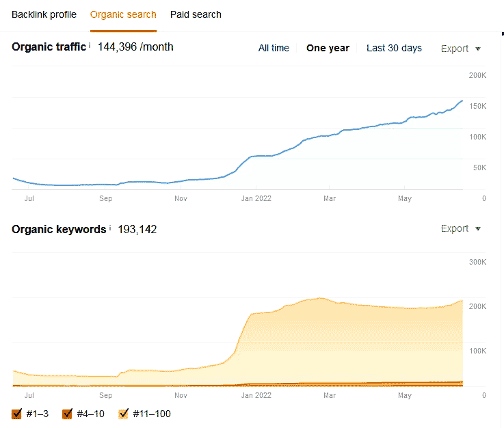The width and height of the screenshot is (504, 428).
Task: Switch to the Paid search tab
Action: pyautogui.click(x=196, y=14)
